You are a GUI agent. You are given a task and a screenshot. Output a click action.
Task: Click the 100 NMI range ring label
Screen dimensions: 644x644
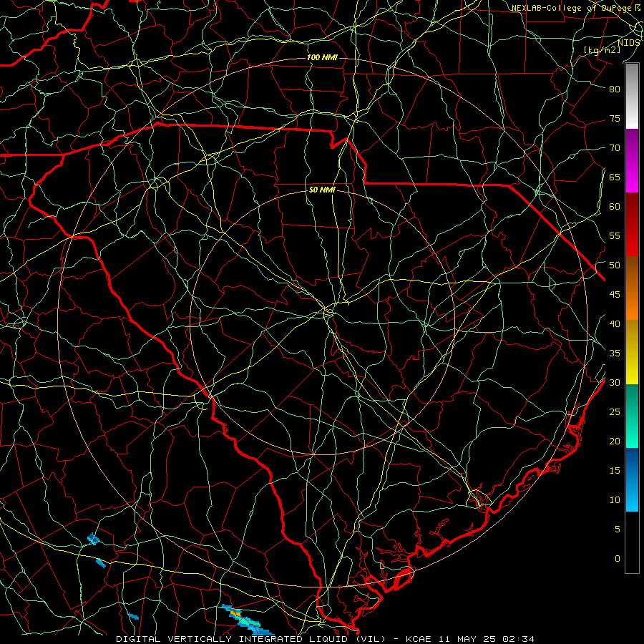point(323,57)
